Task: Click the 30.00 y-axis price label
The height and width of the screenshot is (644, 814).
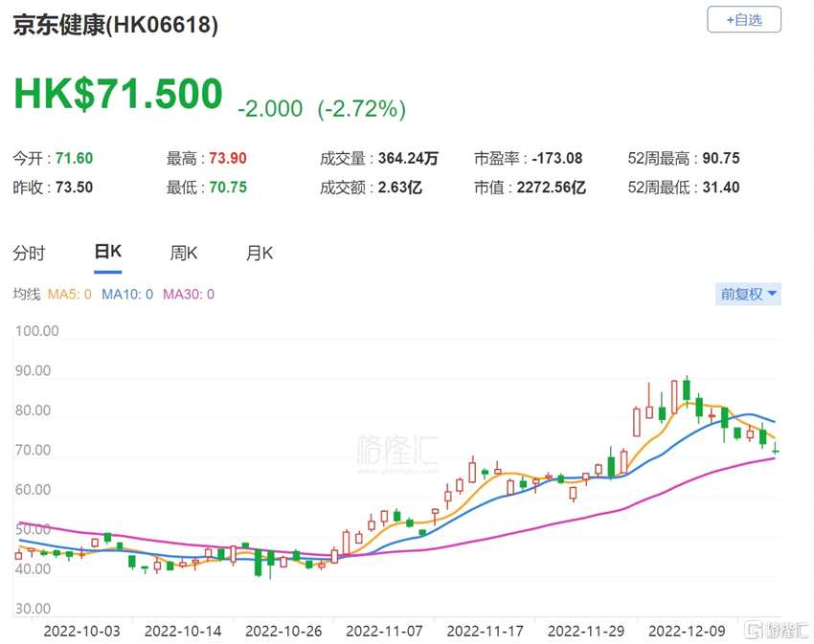Action: (x=33, y=609)
